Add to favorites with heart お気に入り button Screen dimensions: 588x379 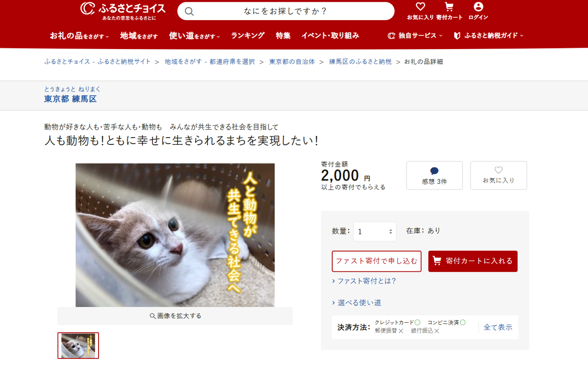pos(499,176)
